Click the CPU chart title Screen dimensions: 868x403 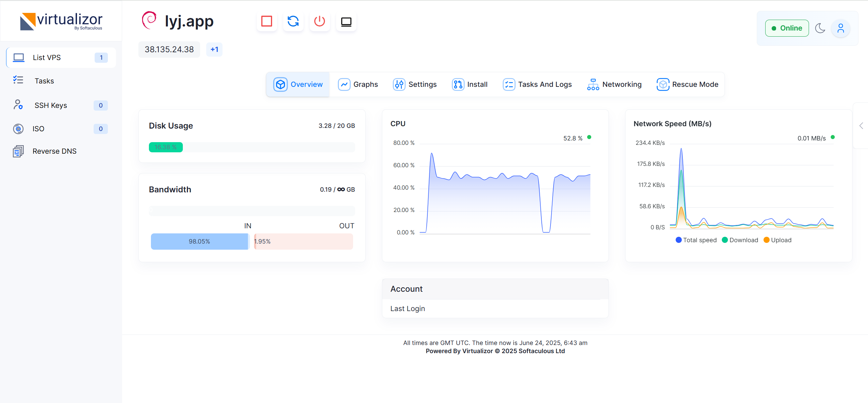pyautogui.click(x=398, y=124)
